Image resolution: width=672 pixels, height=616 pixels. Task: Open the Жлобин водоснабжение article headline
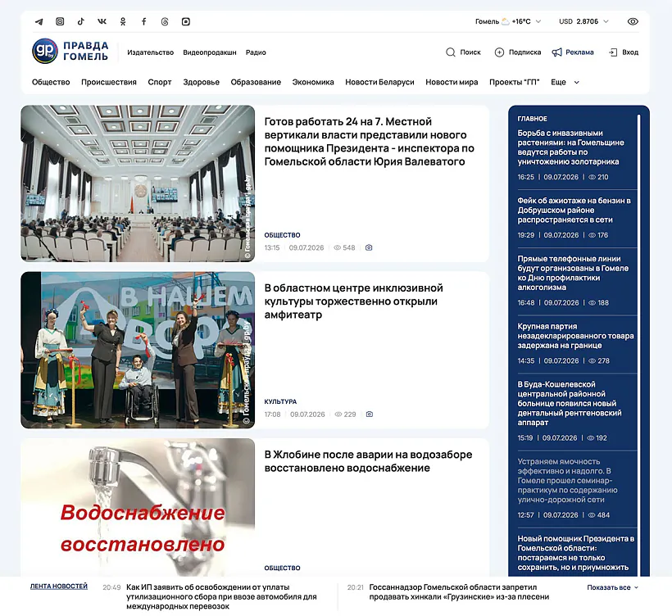click(368, 461)
